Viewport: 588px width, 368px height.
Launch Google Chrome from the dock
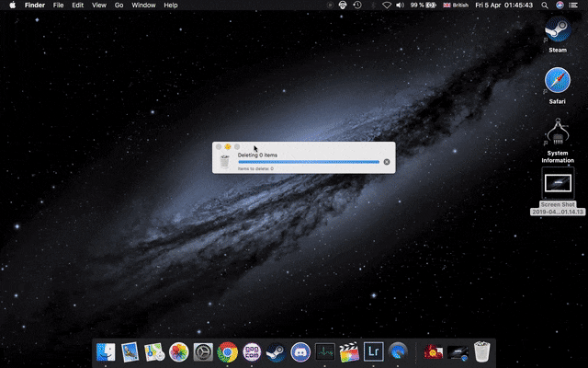(227, 352)
